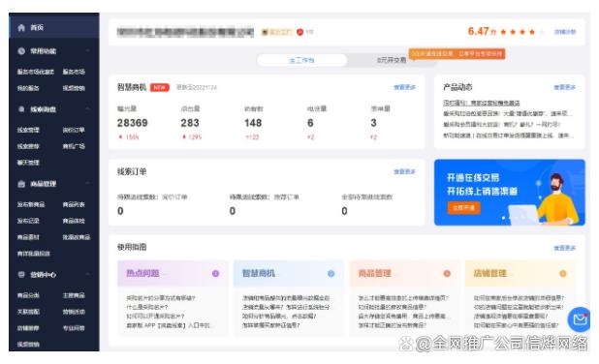Click the red round badge icon beside shop name
Viewport: 599px width, 364px height.
point(299,32)
